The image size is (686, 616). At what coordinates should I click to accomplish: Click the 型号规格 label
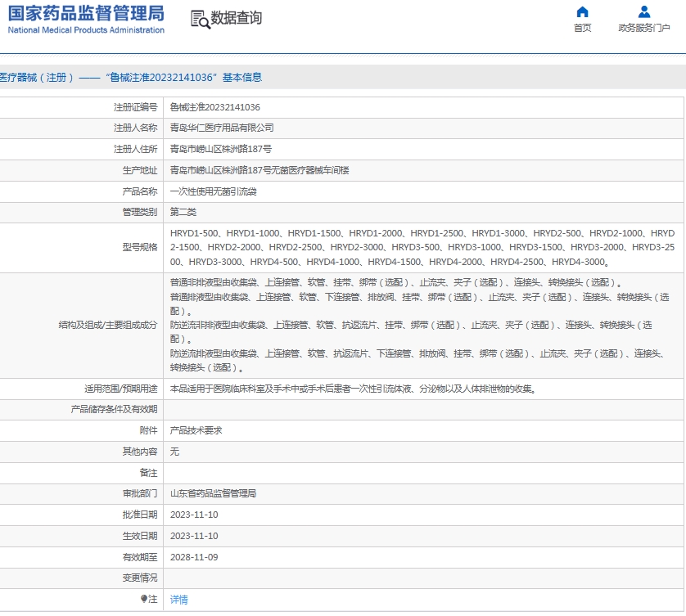click(x=139, y=247)
